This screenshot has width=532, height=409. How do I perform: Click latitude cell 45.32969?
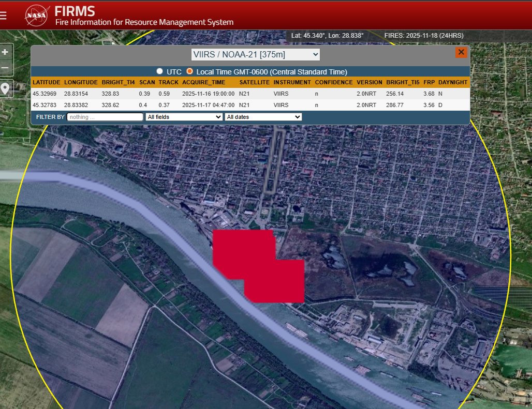[x=45, y=94]
